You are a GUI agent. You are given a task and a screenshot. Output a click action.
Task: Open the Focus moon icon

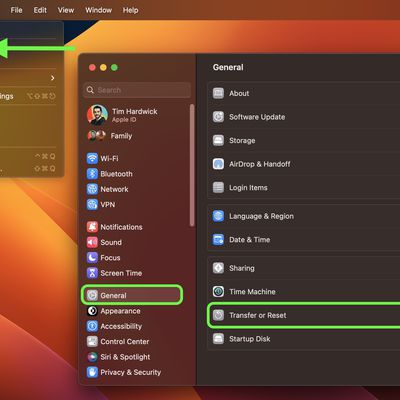click(x=92, y=258)
